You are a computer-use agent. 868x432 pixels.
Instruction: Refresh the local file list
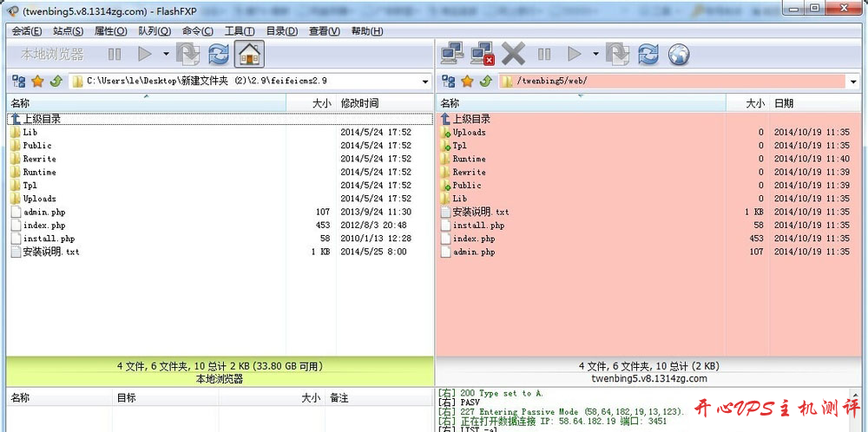click(x=219, y=54)
